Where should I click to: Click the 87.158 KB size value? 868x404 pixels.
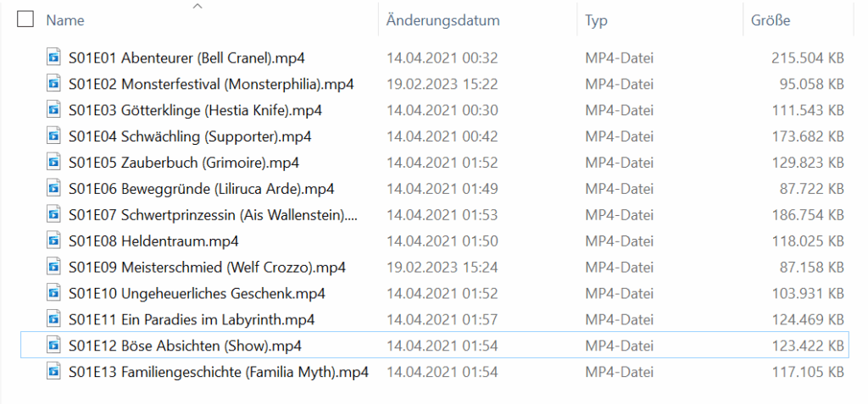tap(812, 268)
